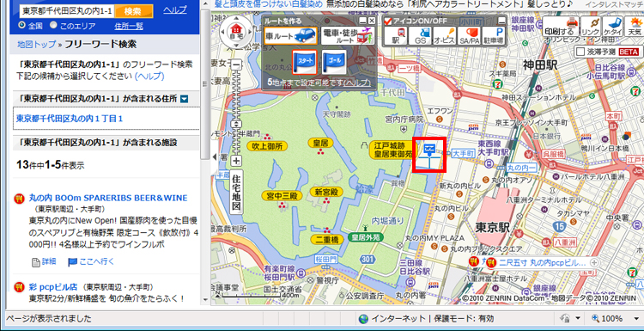Open status bar security icon dropdown arrow
The width and height of the screenshot is (644, 331).
click(x=578, y=318)
